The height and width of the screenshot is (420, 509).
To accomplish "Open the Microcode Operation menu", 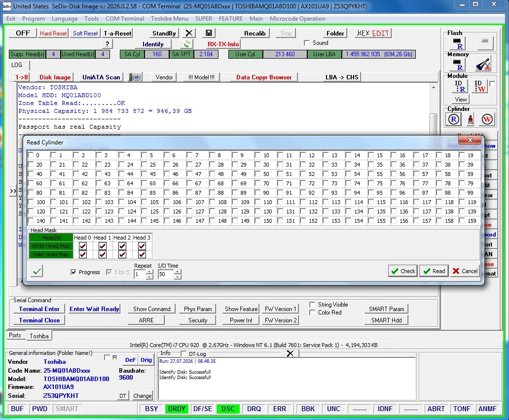I will tap(297, 19).
